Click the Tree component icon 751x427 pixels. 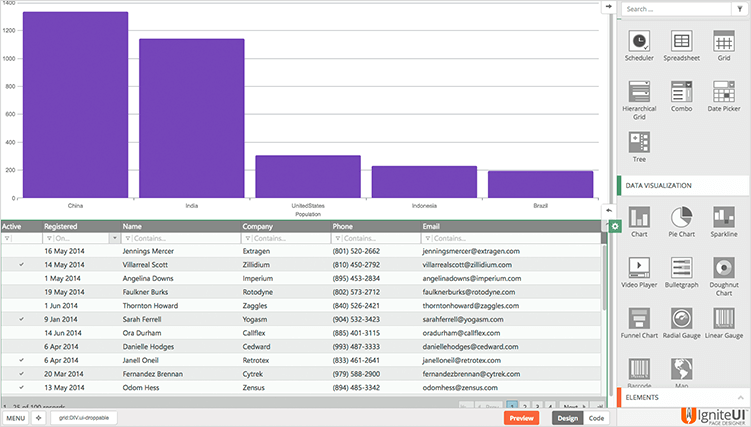pos(639,142)
